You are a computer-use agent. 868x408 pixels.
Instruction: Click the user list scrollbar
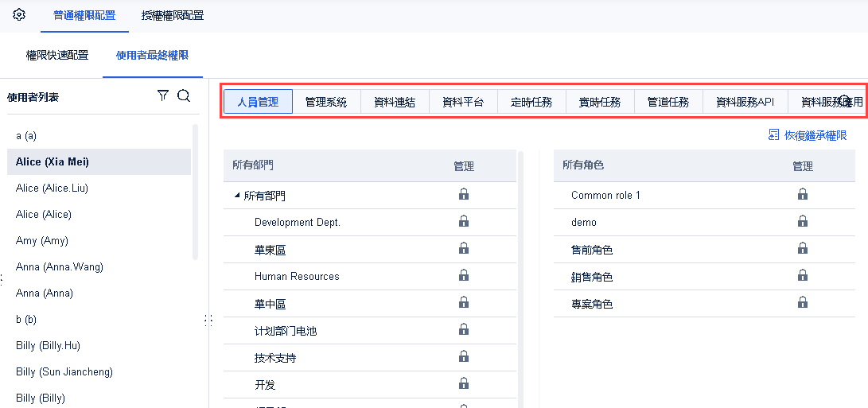196,191
